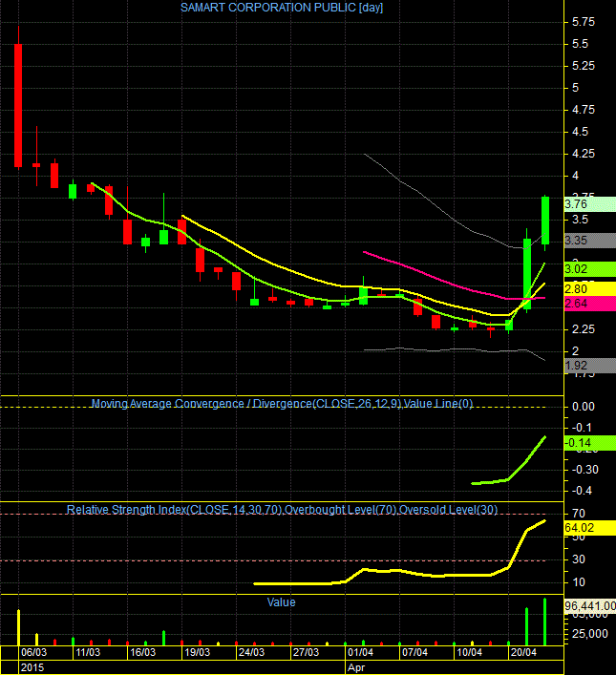Click the last green candlestick near 3.76

545,221
